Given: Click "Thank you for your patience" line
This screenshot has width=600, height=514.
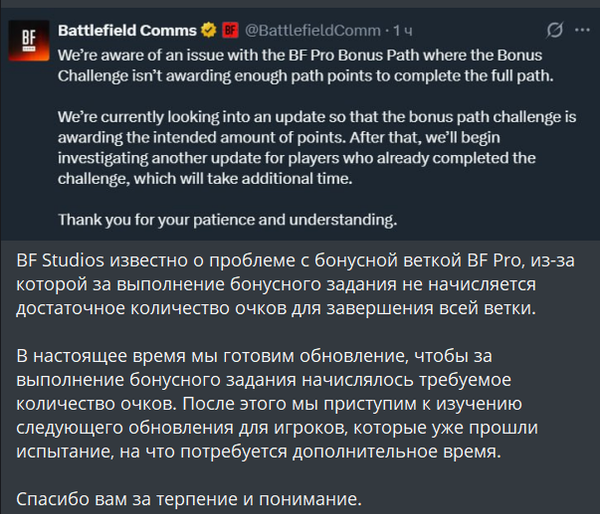Looking at the screenshot, I should (228, 219).
